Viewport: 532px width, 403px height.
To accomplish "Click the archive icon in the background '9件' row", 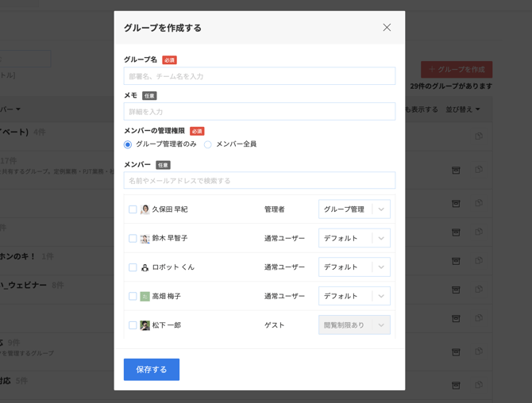I will coord(456,351).
